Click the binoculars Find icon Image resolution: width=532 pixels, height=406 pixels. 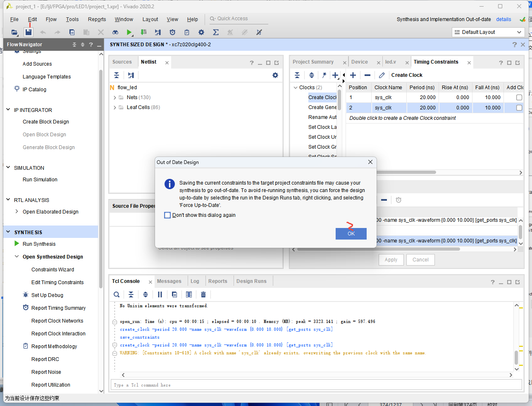pyautogui.click(x=115, y=32)
